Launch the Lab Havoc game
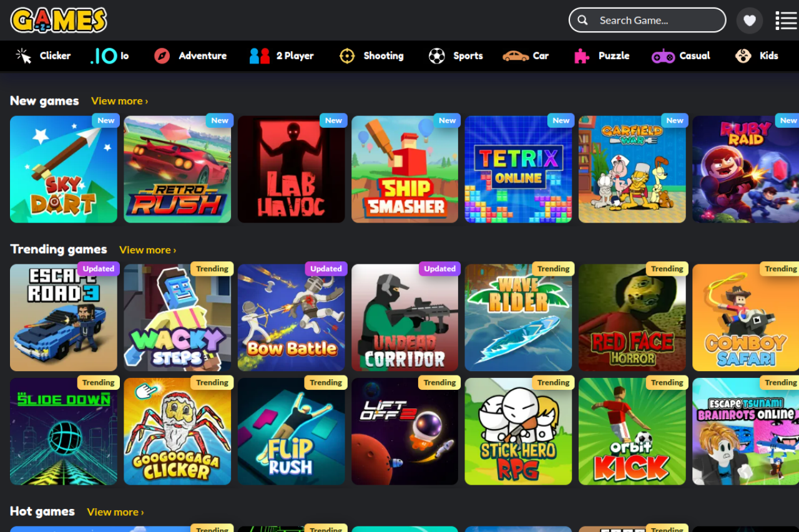Screen dimensions: 799x532 [x=291, y=170]
